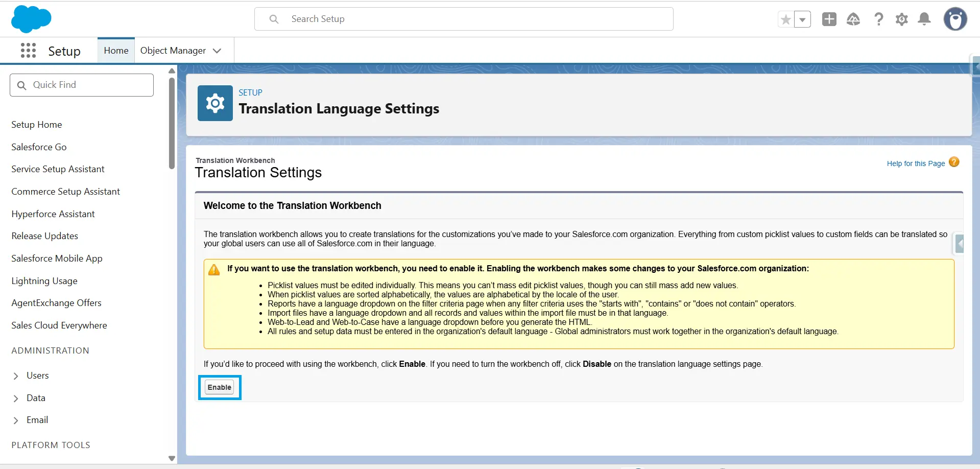Click the Quick Find box
The height and width of the screenshot is (469, 980).
[x=82, y=85]
